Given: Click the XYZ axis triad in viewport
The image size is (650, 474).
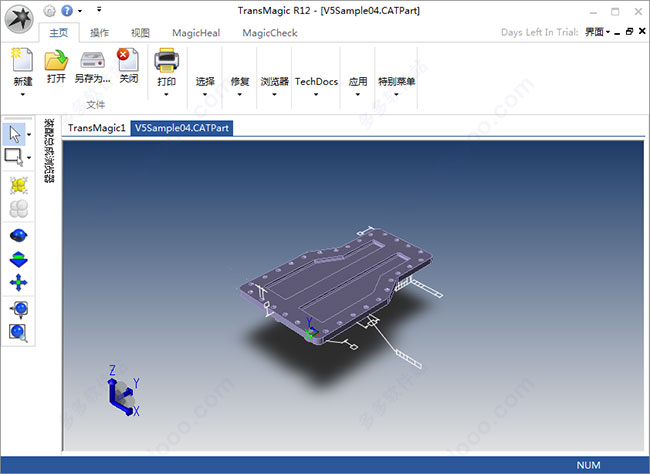Looking at the screenshot, I should [x=124, y=391].
